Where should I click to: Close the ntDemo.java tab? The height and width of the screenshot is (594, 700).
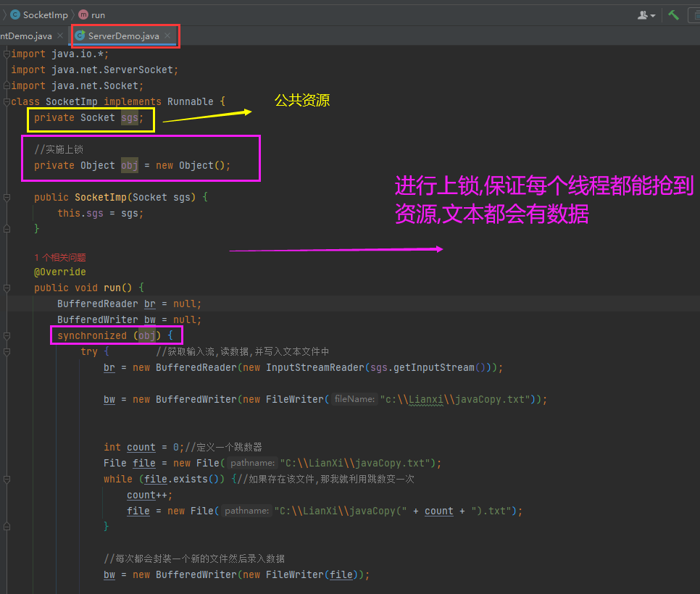60,35
